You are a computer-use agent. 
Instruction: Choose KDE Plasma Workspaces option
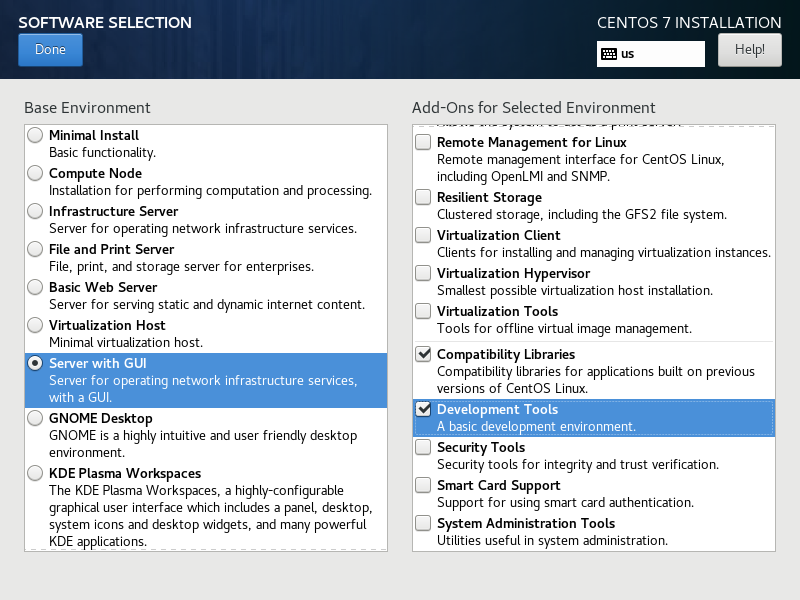click(36, 474)
